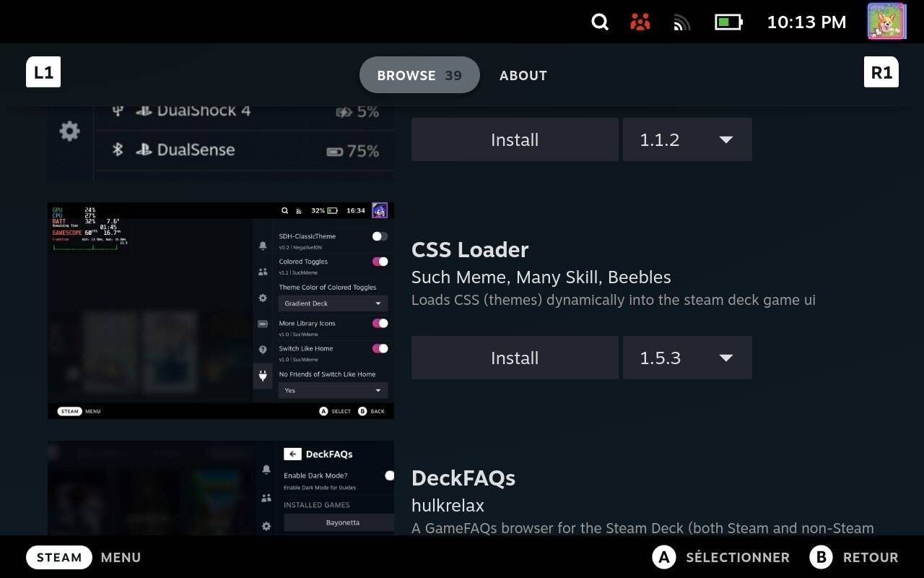The width and height of the screenshot is (924, 578).
Task: Click the B button Retour glyph
Action: click(x=821, y=557)
